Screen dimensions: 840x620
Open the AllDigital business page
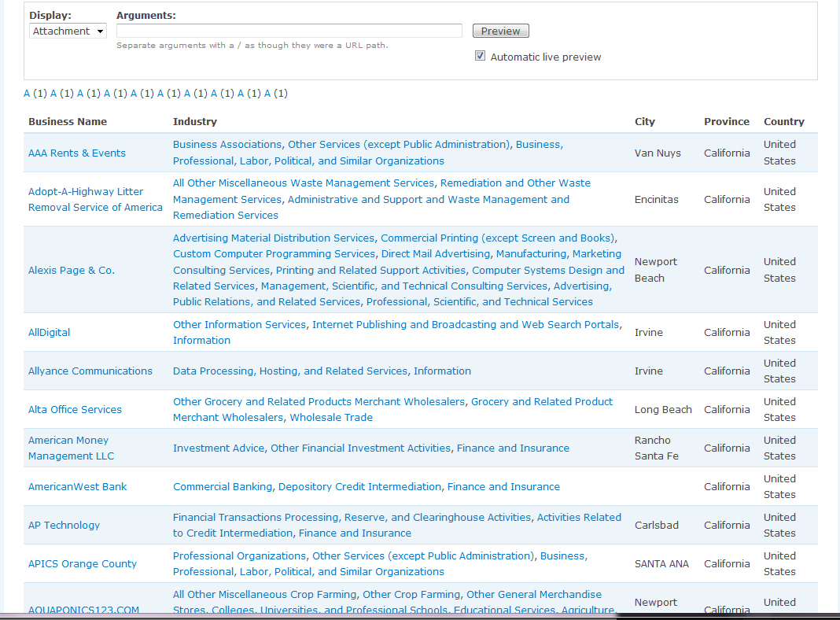pyautogui.click(x=49, y=333)
